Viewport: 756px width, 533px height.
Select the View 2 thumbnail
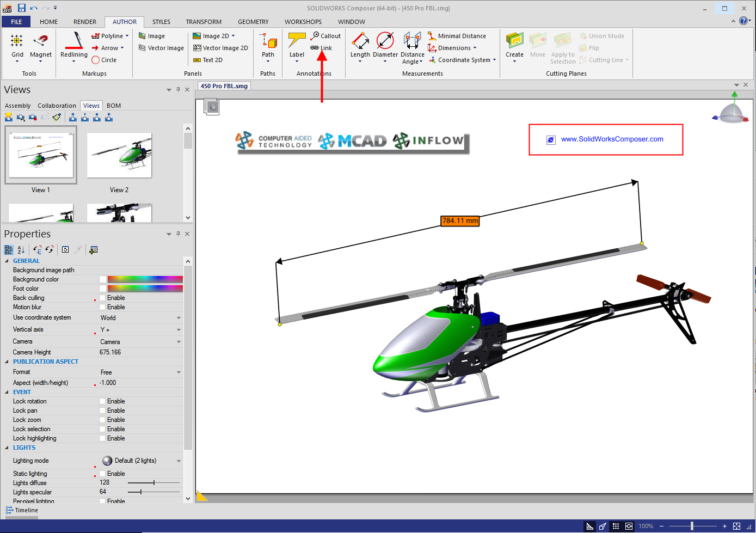pyautogui.click(x=119, y=156)
